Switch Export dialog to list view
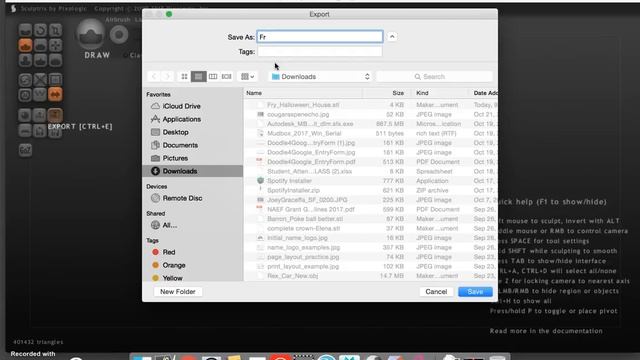 point(198,76)
